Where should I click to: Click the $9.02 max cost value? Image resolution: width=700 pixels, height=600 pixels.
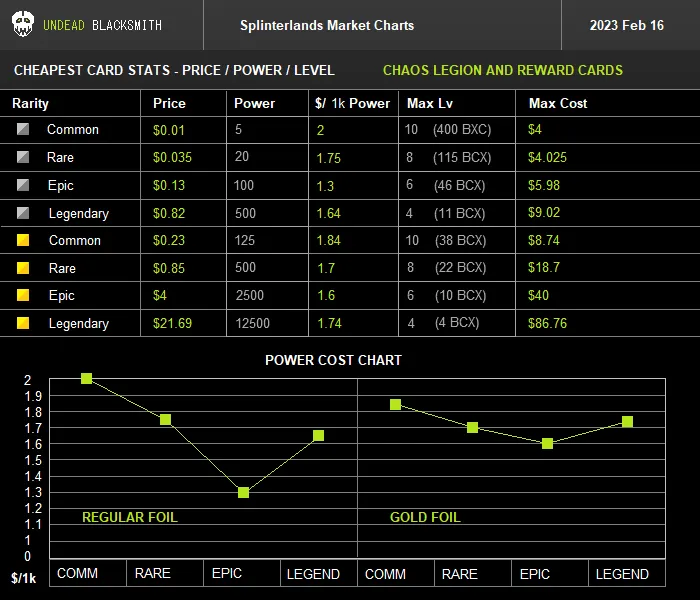tap(544, 212)
